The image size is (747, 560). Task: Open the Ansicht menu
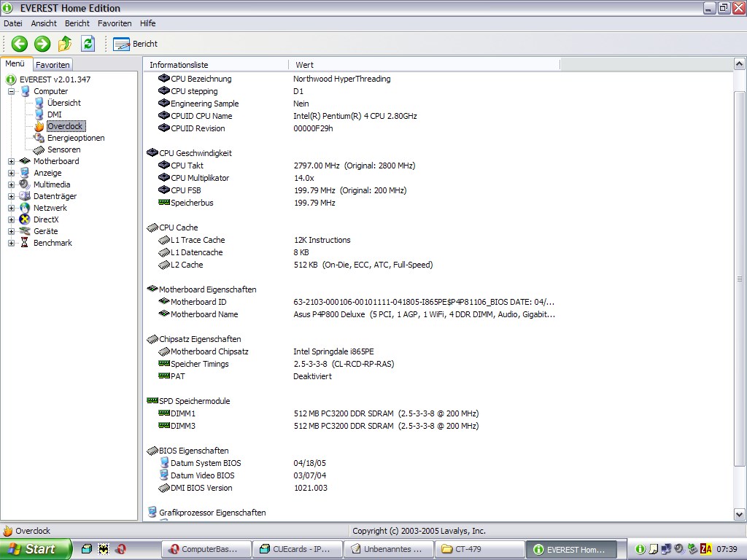[x=44, y=23]
